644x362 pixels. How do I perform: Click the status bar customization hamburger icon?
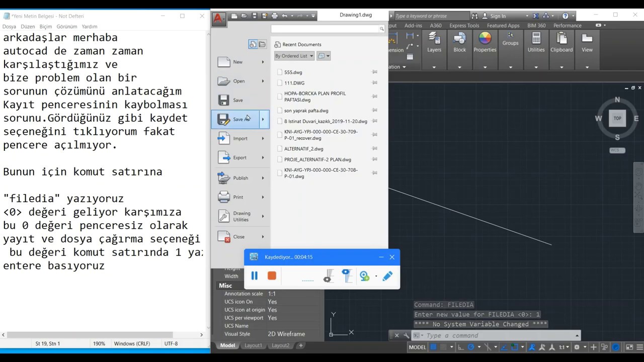pos(638,347)
